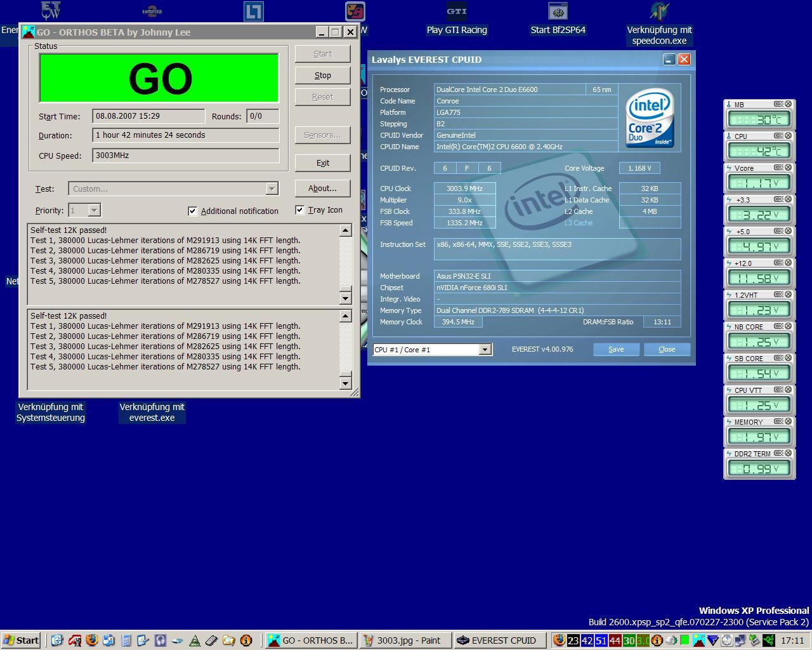Click the Battlefield desktop icon at top
The height and width of the screenshot is (650, 812).
(152, 11)
